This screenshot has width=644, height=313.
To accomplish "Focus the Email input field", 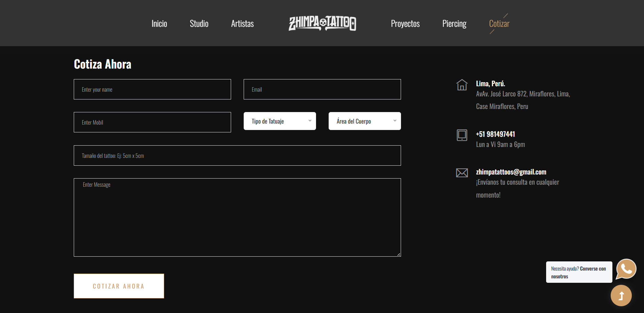I will (x=322, y=89).
